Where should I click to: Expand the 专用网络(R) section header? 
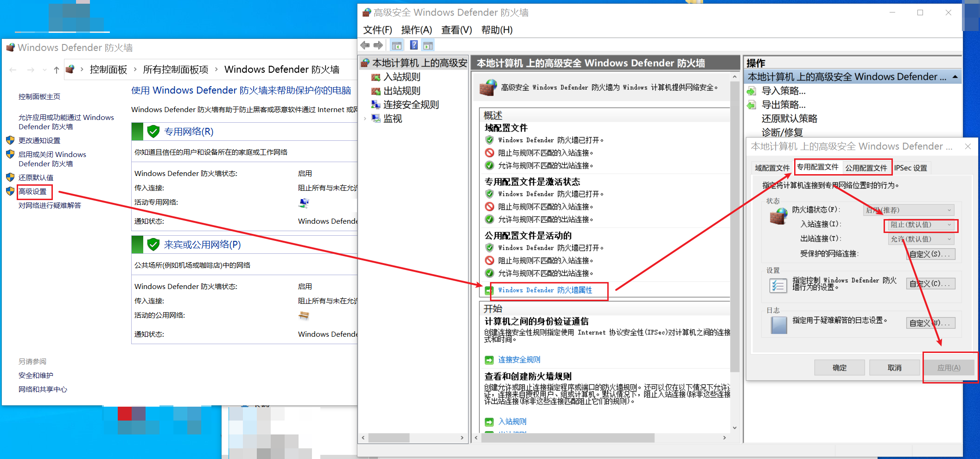coord(189,132)
